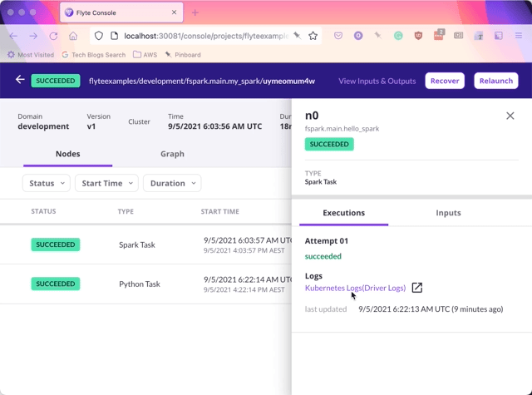This screenshot has width=532, height=395.
Task: Close the n0 details panel
Action: (510, 116)
